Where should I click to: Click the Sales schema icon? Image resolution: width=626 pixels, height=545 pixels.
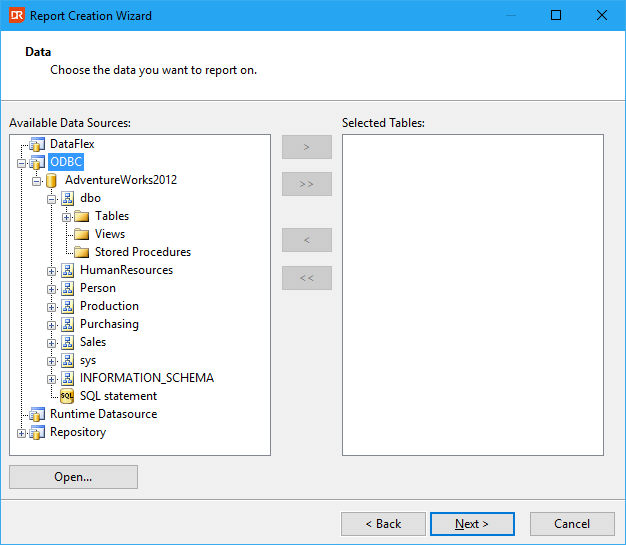(x=67, y=342)
